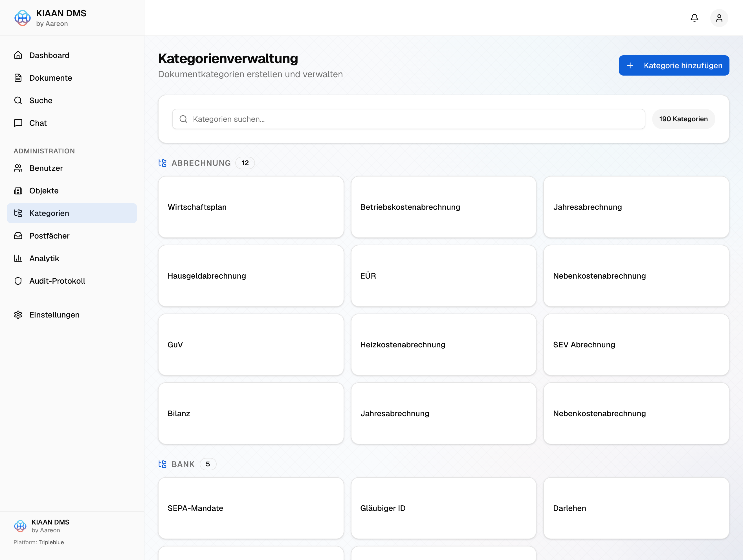Open the SEPA-Mandate category card
Image resolution: width=743 pixels, height=560 pixels.
(251, 508)
